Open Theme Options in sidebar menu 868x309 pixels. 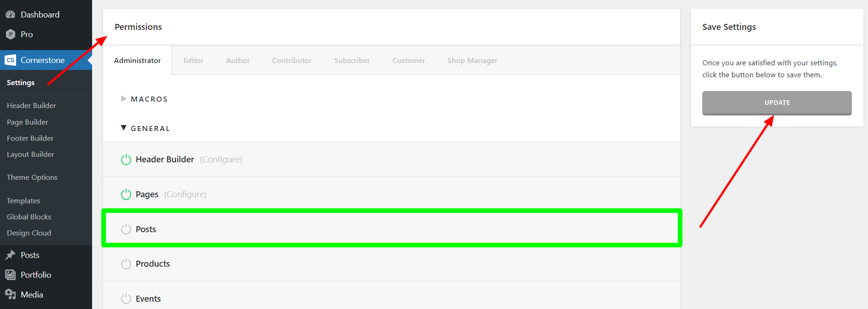(x=32, y=177)
